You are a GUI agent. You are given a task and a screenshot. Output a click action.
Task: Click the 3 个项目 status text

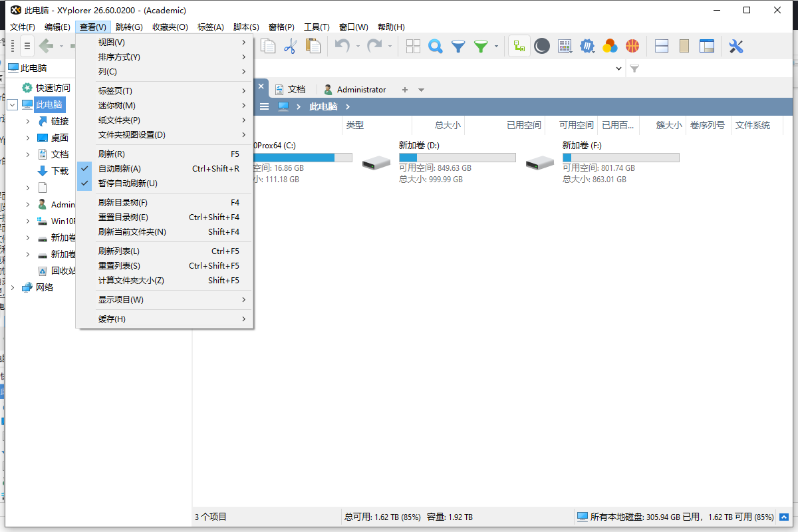(x=211, y=517)
